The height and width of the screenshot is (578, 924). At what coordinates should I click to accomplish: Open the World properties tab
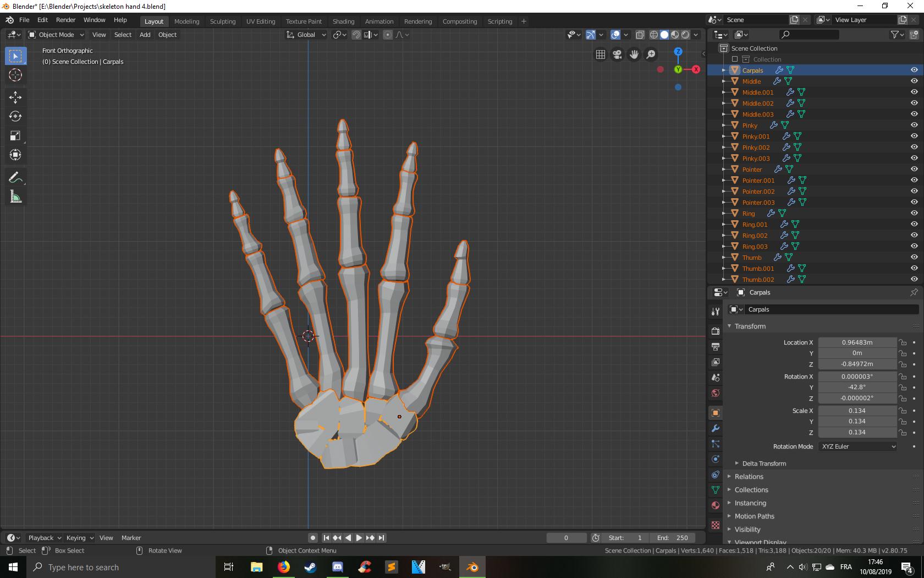point(716,393)
